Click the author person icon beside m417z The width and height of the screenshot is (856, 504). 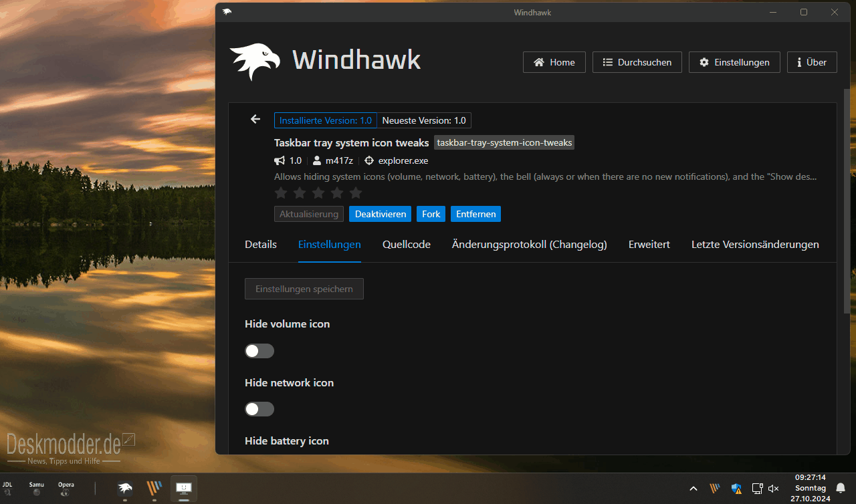(317, 160)
